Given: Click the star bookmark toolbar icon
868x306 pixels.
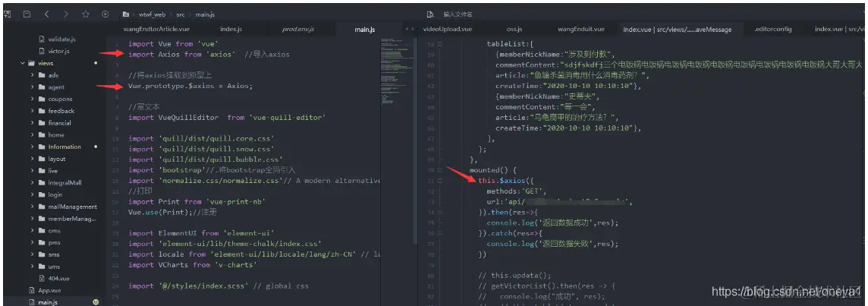Looking at the screenshot, I should pos(85,14).
